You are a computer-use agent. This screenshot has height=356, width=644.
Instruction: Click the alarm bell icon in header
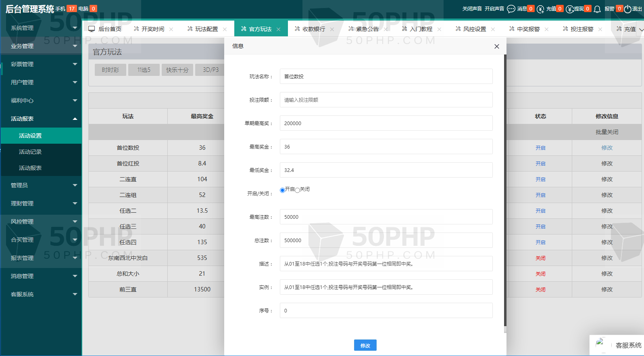click(x=597, y=9)
